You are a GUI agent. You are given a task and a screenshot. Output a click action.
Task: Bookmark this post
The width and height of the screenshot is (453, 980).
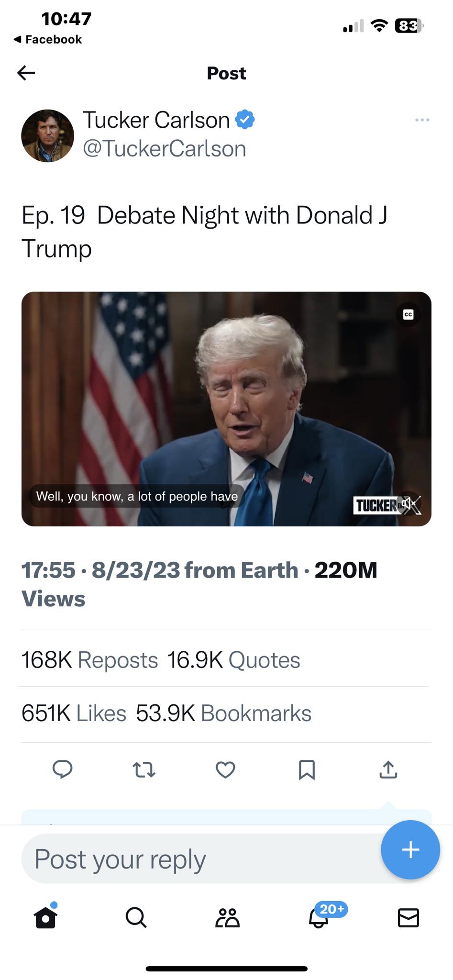(x=307, y=769)
